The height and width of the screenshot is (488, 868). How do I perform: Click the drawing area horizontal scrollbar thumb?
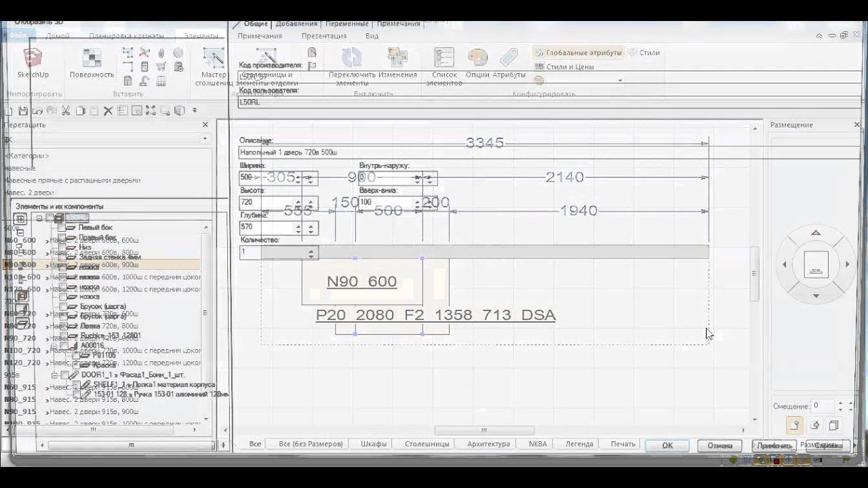tap(484, 430)
